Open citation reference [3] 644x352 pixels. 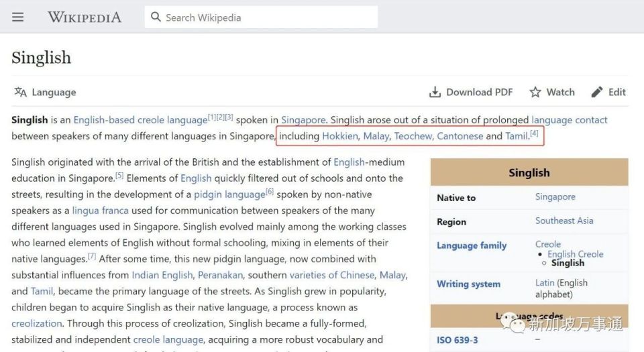229,117
